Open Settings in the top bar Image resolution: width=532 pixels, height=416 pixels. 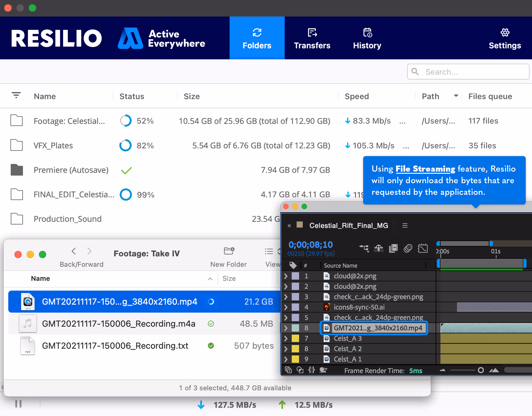pos(505,38)
